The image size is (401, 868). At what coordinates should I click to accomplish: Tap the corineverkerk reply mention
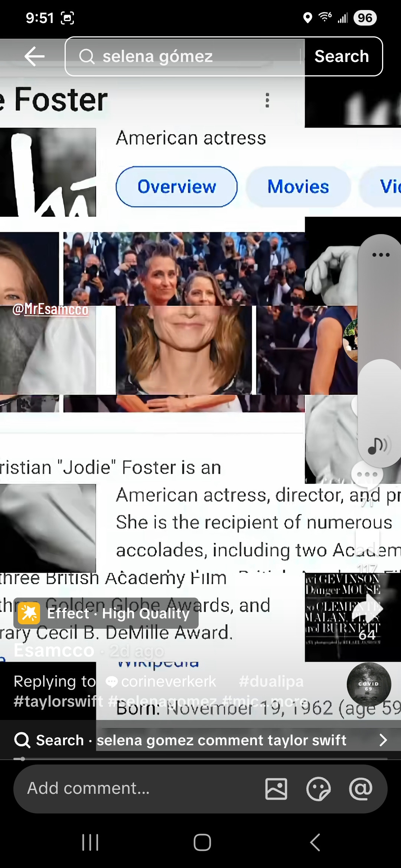[x=162, y=681]
